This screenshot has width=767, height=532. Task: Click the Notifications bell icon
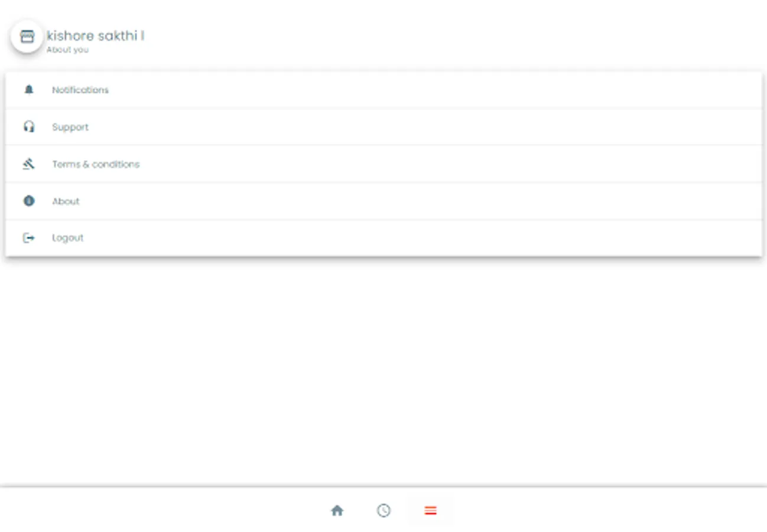point(29,89)
